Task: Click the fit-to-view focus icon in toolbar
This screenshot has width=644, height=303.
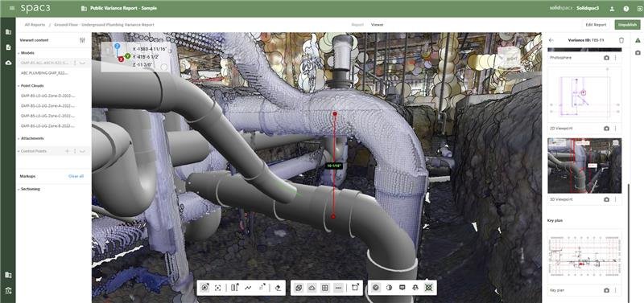Action: click(217, 288)
